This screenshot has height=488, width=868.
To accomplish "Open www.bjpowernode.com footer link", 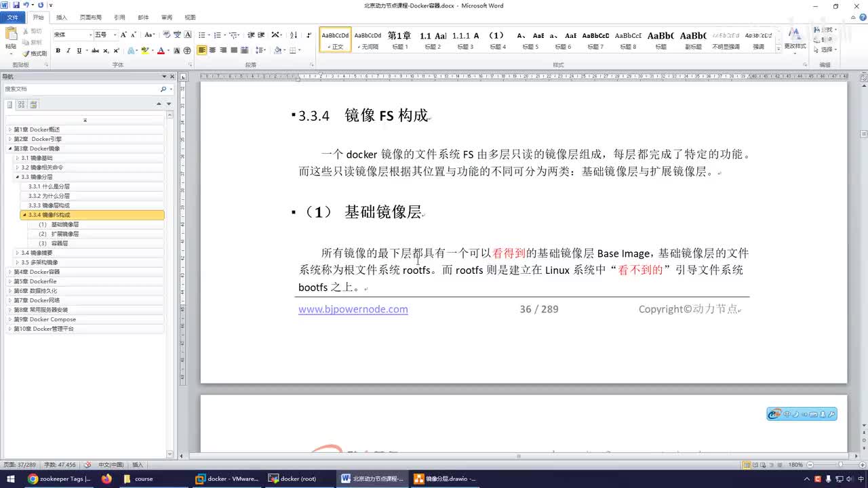I will pyautogui.click(x=353, y=309).
